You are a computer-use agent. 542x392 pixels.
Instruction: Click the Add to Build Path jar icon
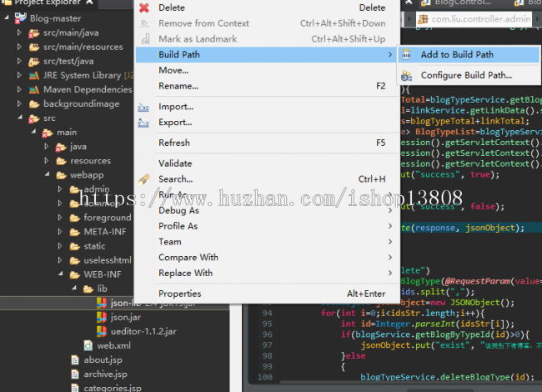(x=407, y=54)
